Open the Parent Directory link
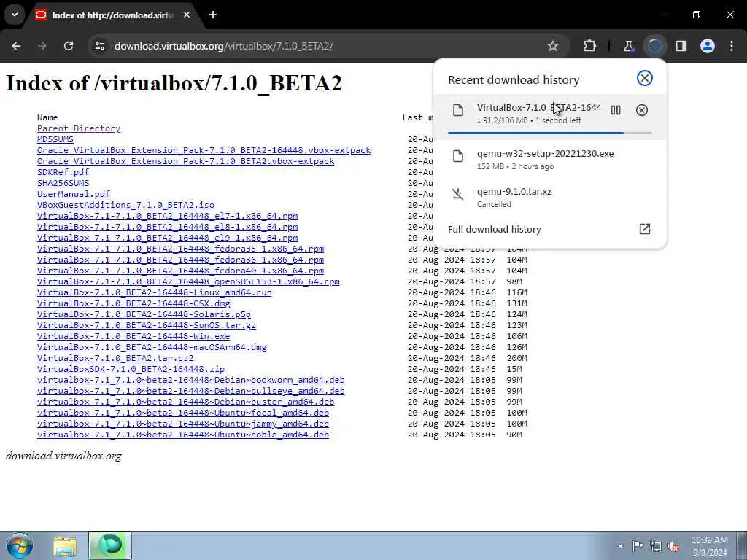 click(x=79, y=128)
